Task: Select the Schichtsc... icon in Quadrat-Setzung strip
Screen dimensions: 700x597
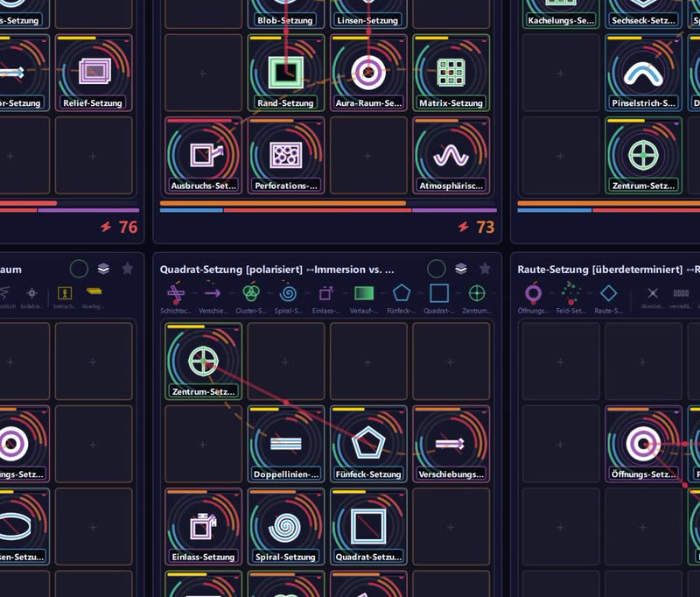Action: pyautogui.click(x=176, y=293)
